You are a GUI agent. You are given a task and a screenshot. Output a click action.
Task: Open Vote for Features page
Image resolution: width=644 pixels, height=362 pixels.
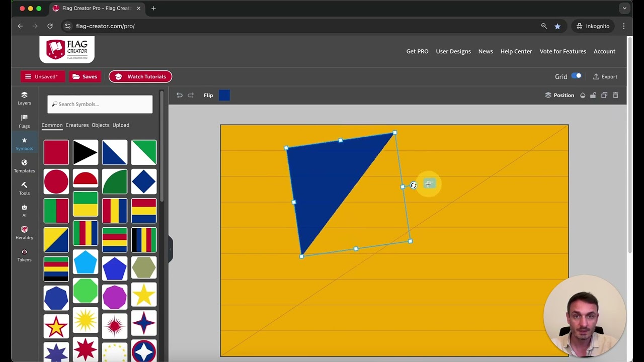(x=562, y=51)
